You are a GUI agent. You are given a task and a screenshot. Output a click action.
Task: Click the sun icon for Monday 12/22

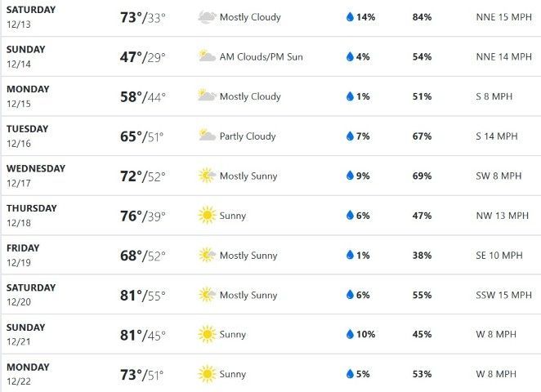click(x=207, y=375)
